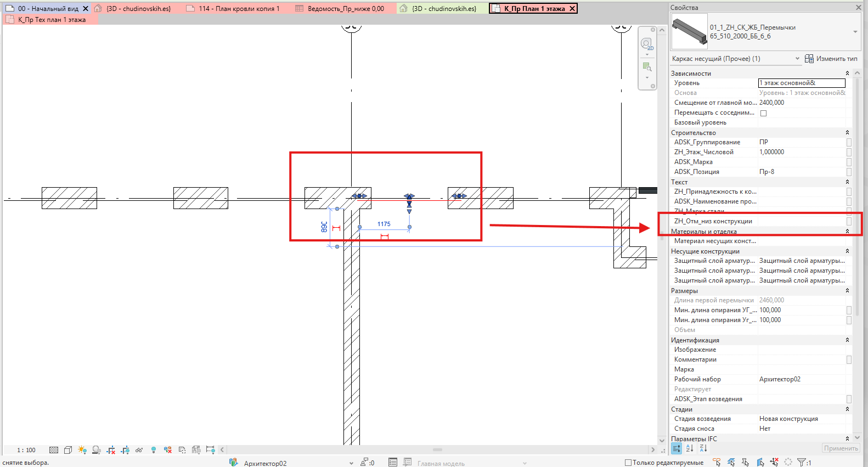This screenshot has height=467, width=868.
Task: Open '114 - План кровли копия 1' tab
Action: (x=234, y=8)
